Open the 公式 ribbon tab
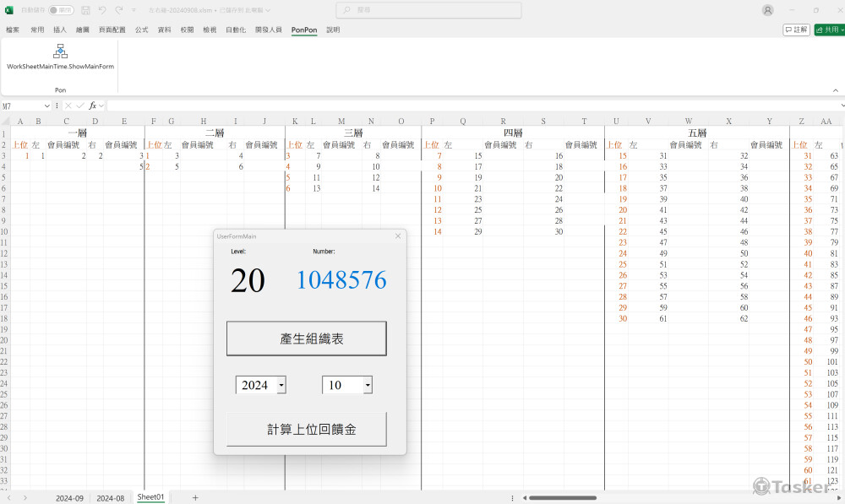Screen dimensions: 845x504 coord(141,30)
